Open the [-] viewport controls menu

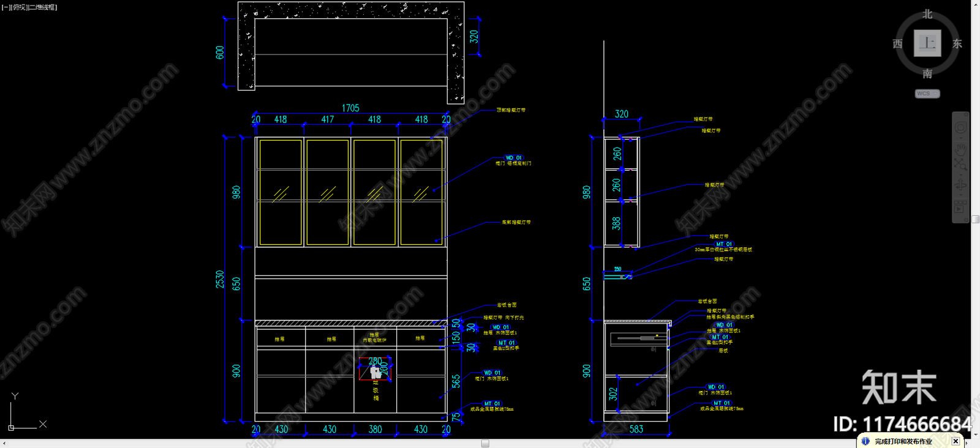(x=6, y=7)
